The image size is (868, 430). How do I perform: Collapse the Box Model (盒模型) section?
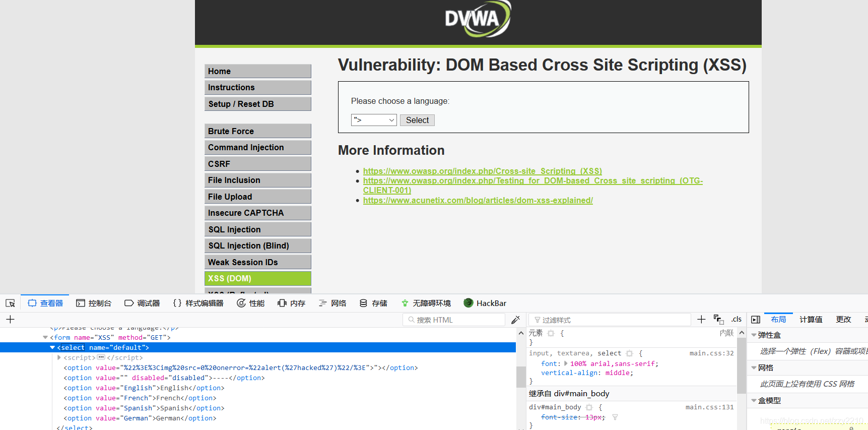point(754,401)
